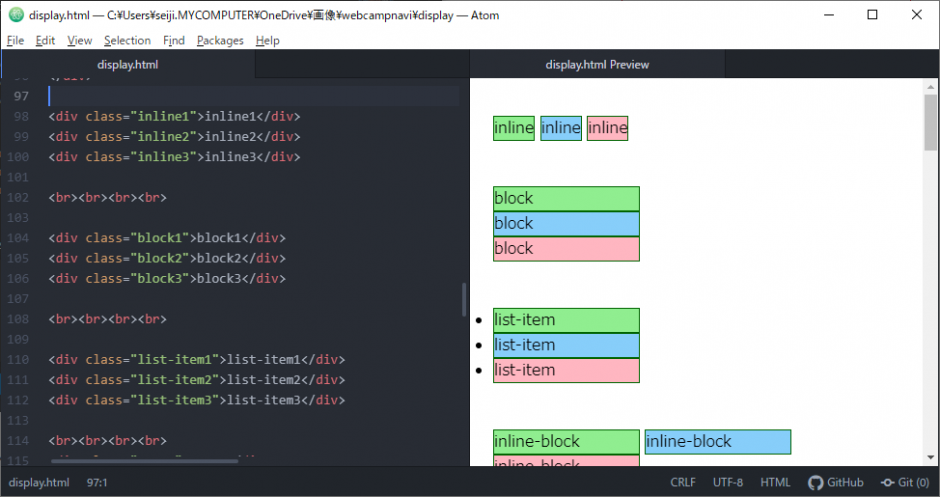Click the 97:1 cursor position indicator
Screen dimensions: 940x497
[x=98, y=482]
